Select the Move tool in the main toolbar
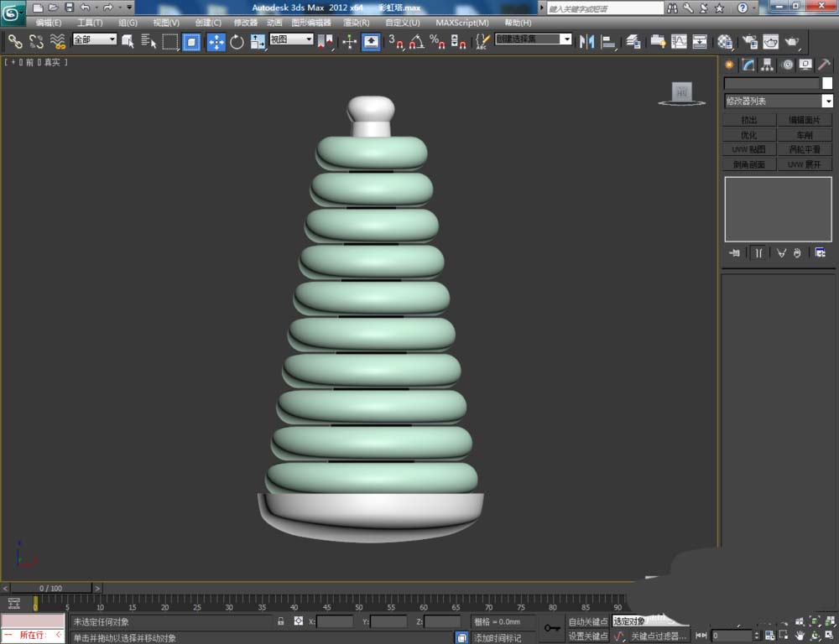Viewport: 839px width, 644px height. pyautogui.click(x=216, y=41)
